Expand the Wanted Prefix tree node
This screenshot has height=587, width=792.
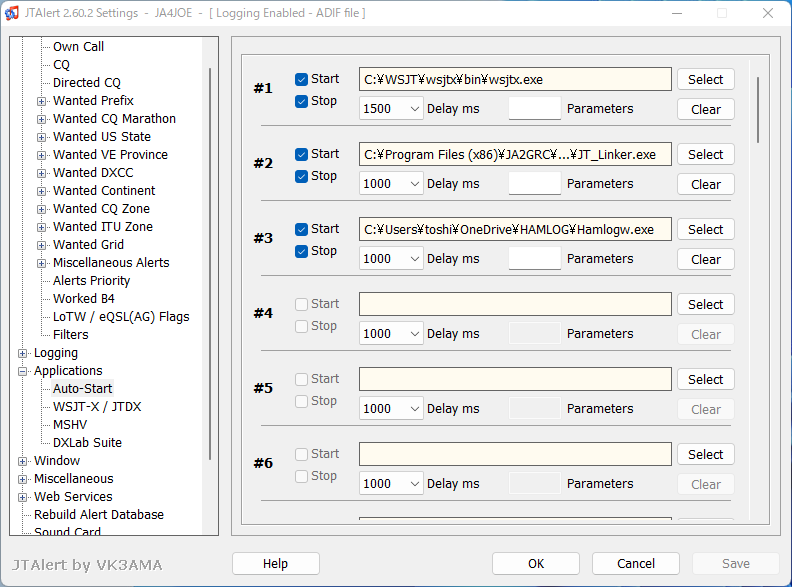click(41, 101)
